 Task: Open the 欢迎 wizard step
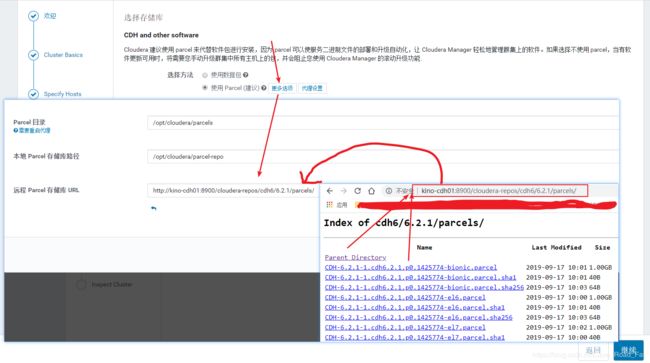pos(50,16)
